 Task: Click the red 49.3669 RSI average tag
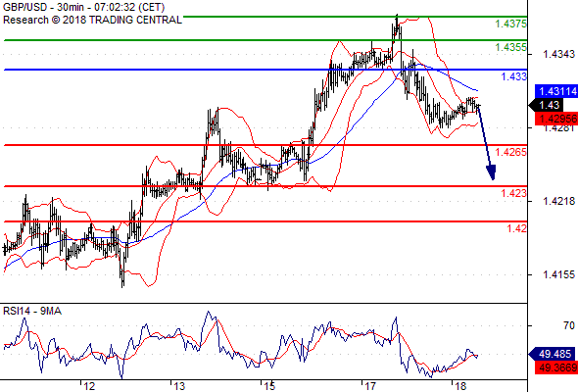point(555,367)
